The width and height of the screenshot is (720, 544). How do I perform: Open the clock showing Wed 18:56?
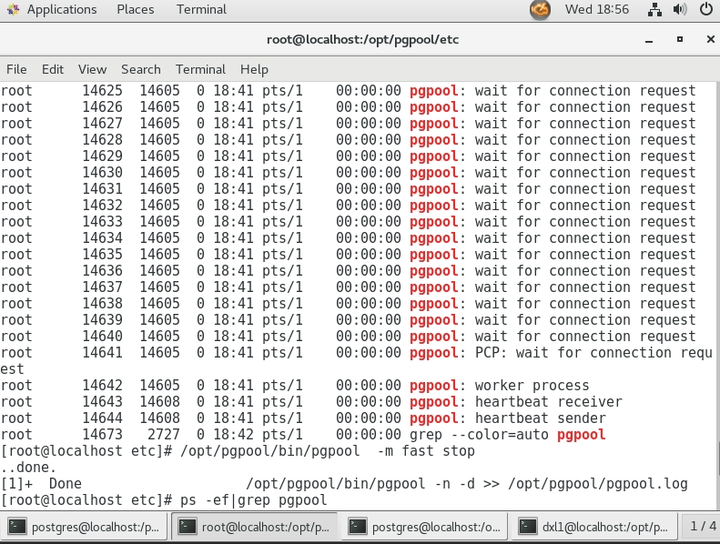point(597,10)
